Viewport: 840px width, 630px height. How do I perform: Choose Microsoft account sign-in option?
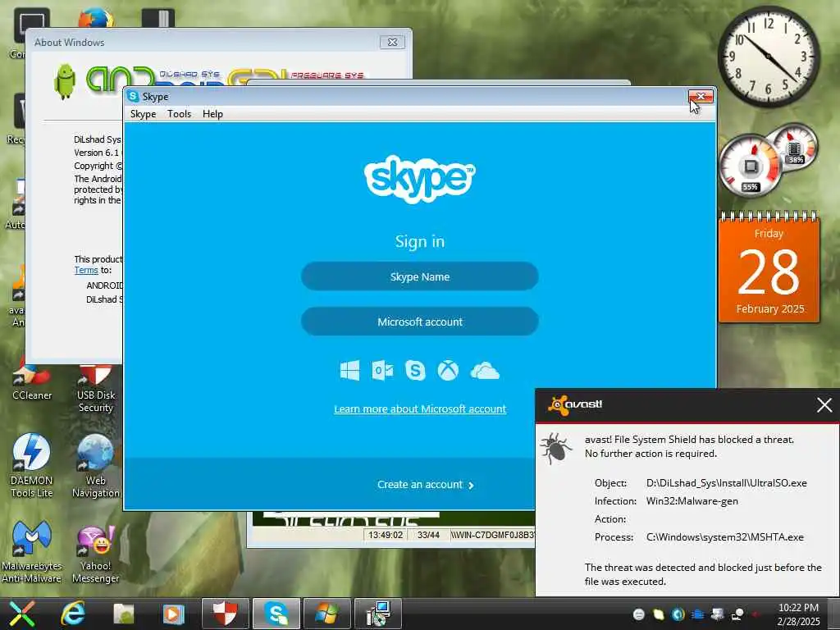(419, 322)
